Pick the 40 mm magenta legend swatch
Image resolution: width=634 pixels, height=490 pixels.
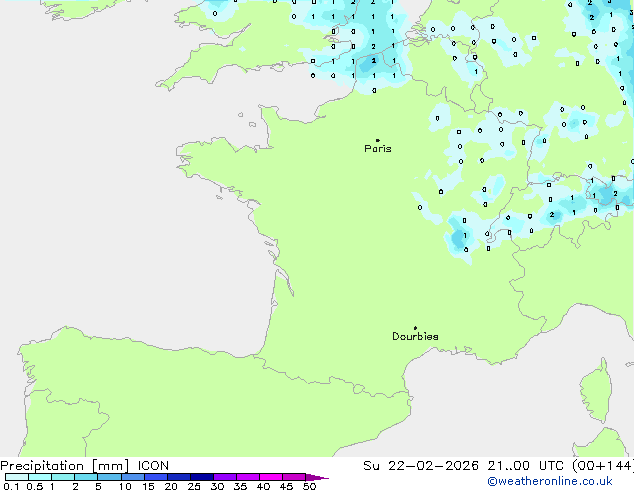click(x=272, y=477)
